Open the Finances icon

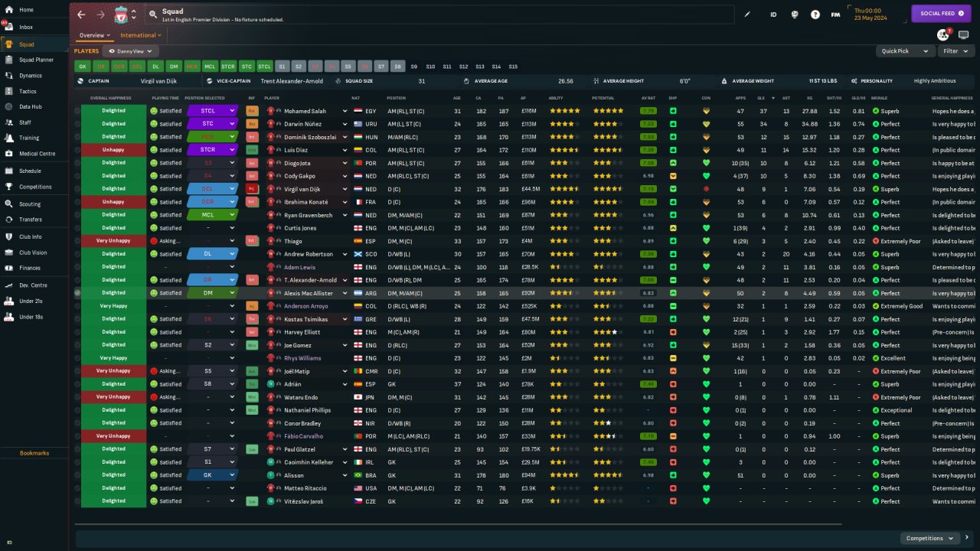(9, 268)
